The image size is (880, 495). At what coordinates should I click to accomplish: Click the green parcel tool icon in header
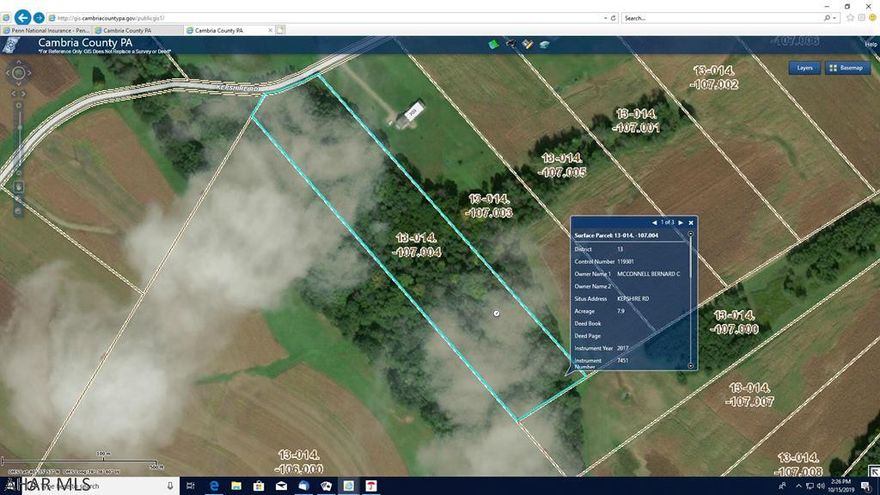click(x=493, y=44)
